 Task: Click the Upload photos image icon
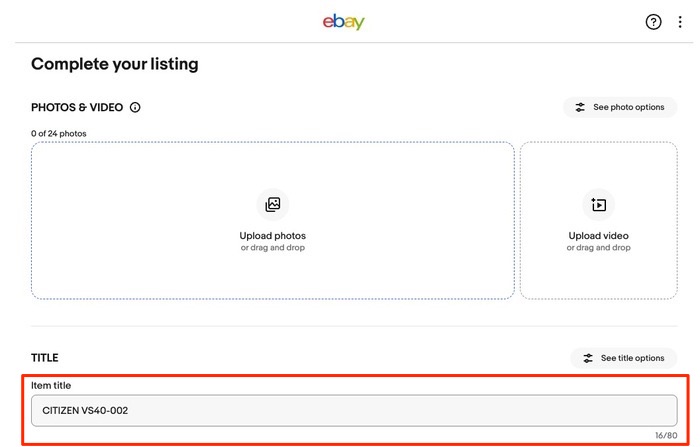click(272, 205)
